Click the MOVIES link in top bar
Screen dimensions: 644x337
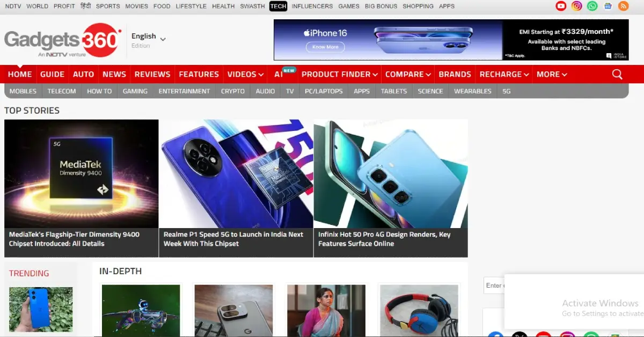click(x=137, y=6)
